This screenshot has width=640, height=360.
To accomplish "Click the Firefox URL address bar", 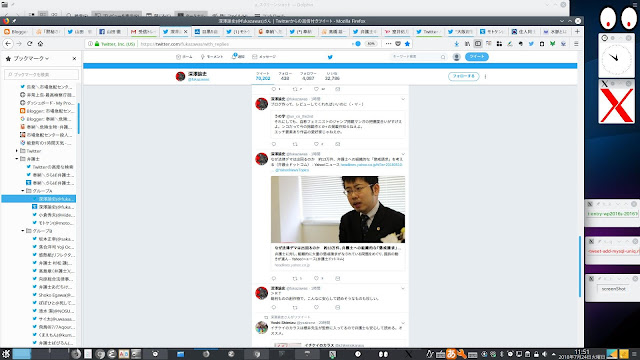I will click(x=244, y=44).
